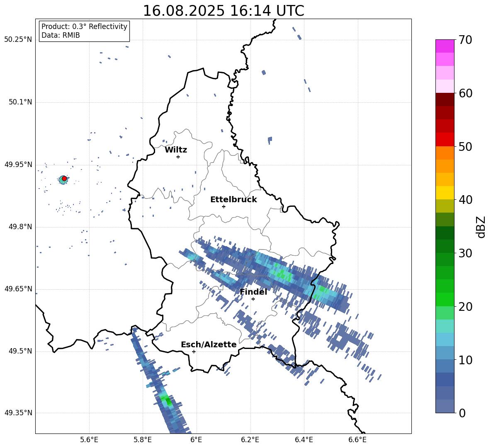Image resolution: width=491 pixels, height=448 pixels.
Task: Click the 'Data: RMIB' label
Action: [x=61, y=35]
